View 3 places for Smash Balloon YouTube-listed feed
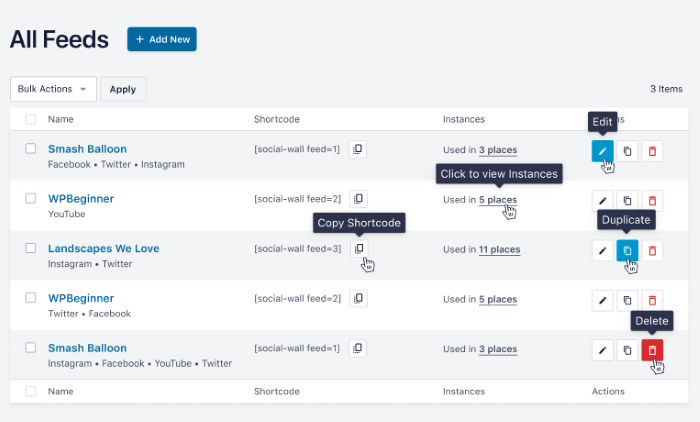Screen dimensions: 700x422 (498, 349)
